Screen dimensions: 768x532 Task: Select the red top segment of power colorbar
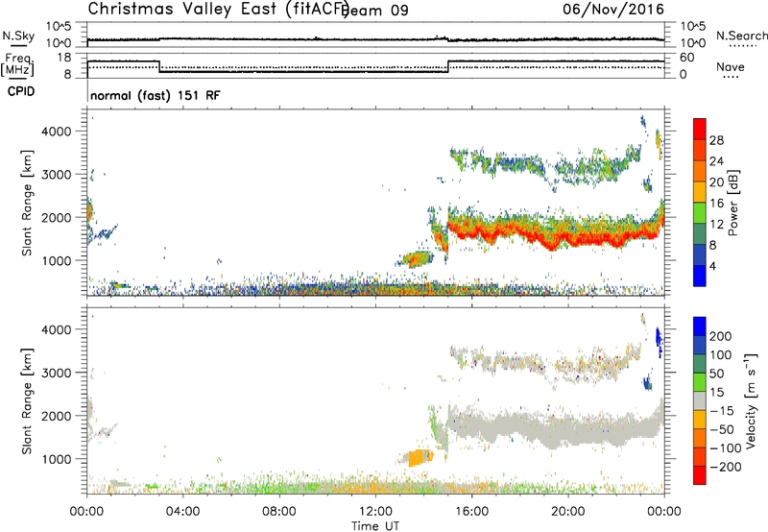click(700, 130)
